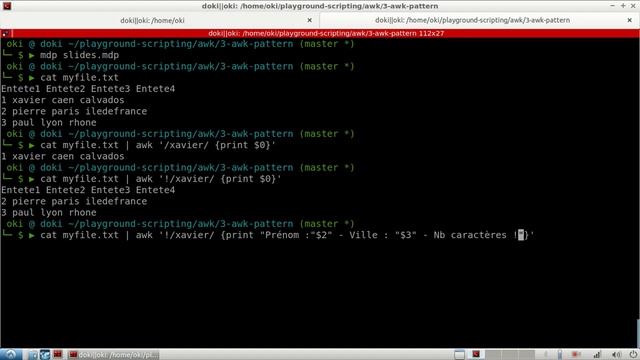Close the /home/oki terminal tab

pyautogui.click(x=309, y=20)
